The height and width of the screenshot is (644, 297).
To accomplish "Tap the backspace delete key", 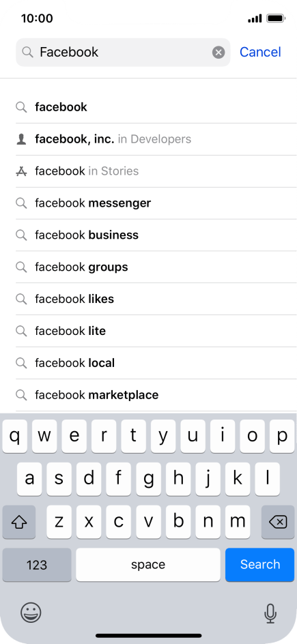I will (278, 522).
